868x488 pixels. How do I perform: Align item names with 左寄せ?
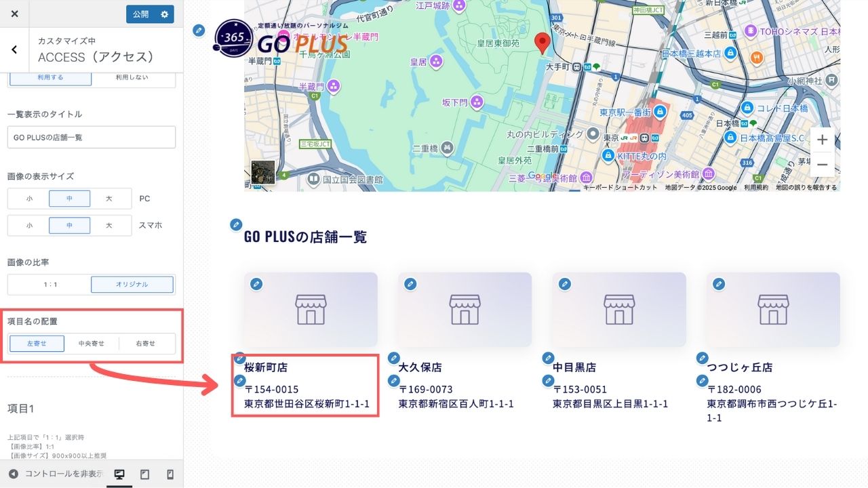[37, 344]
